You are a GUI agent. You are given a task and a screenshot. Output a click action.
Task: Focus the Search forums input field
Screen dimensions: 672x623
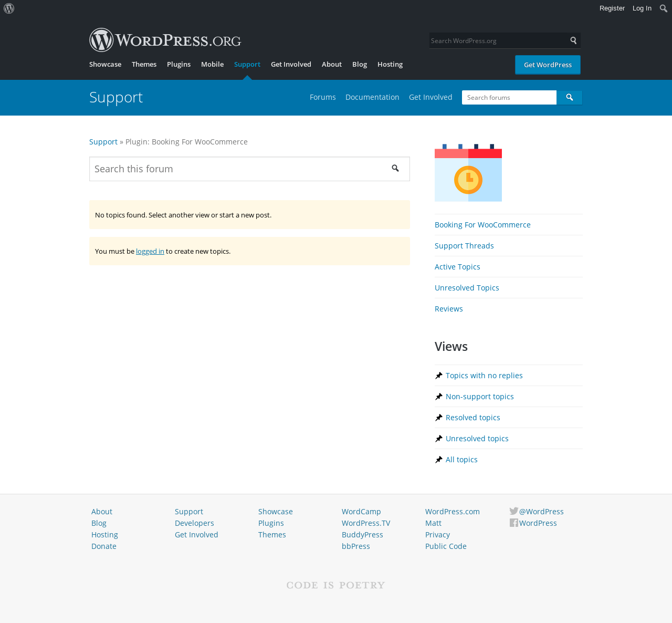click(509, 98)
